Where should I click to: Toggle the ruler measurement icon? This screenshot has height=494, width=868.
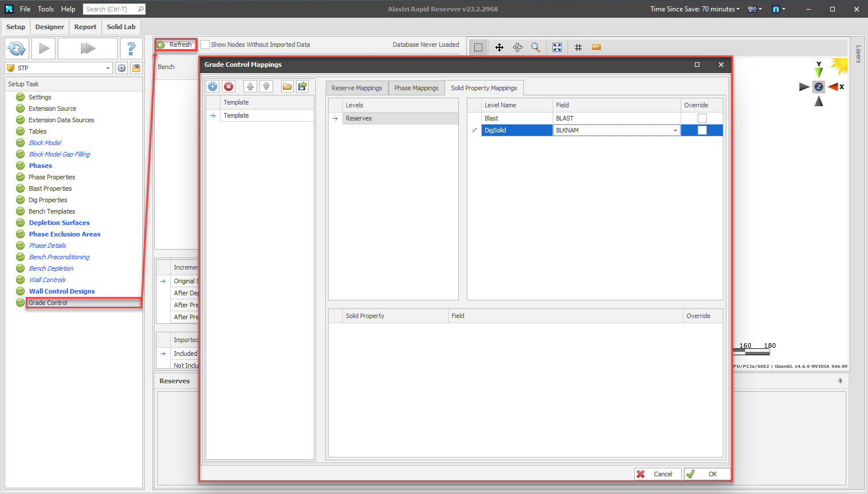point(596,47)
